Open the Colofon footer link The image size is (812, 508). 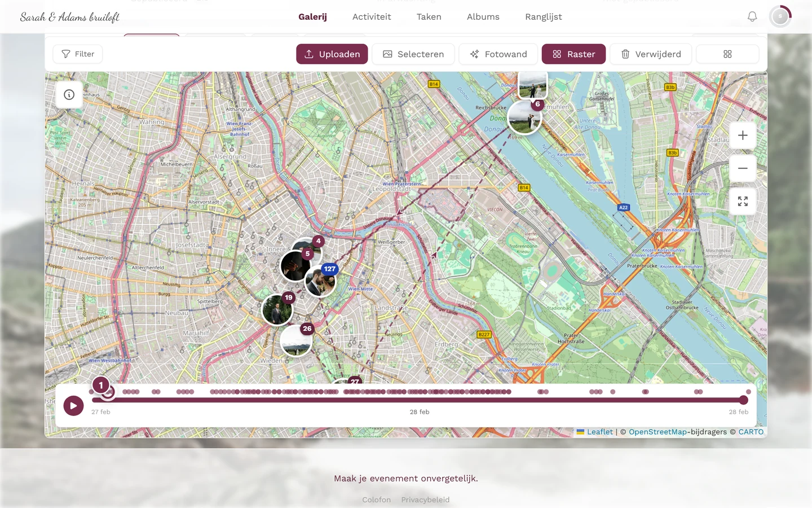tap(377, 500)
